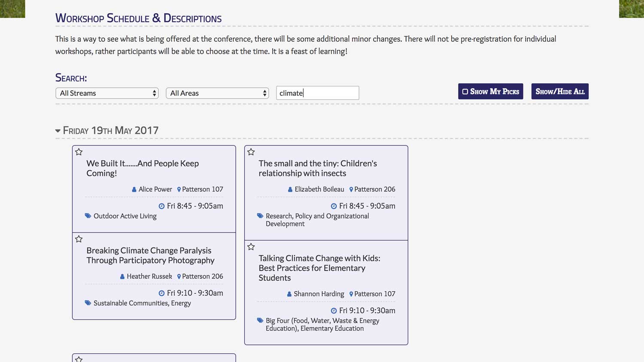Click the tag icon beside Sustainable Communities, Energy
644x362 pixels.
[88, 303]
